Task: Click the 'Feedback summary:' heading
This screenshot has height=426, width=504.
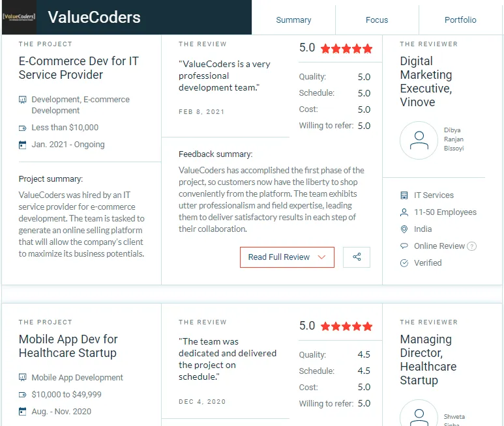Action: pyautogui.click(x=215, y=154)
